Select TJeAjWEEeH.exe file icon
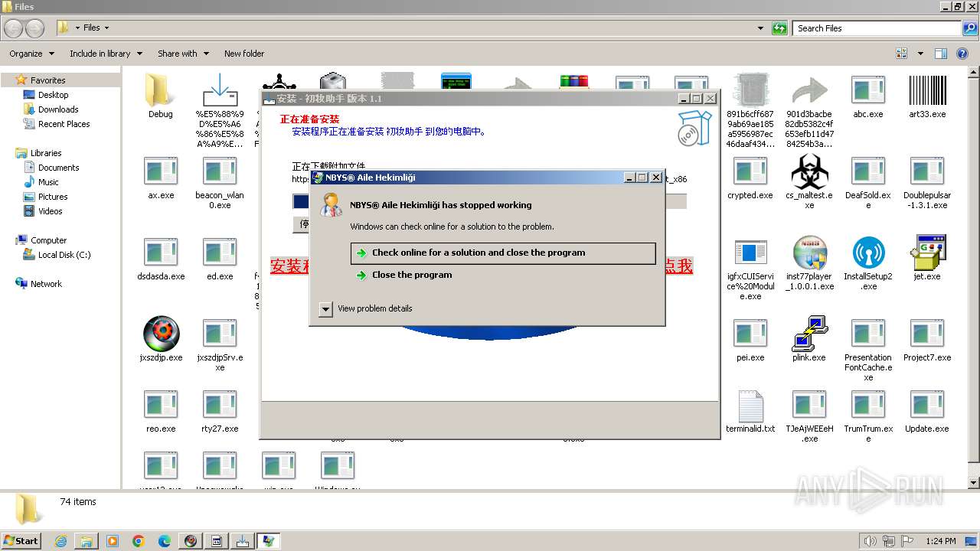The height and width of the screenshot is (551, 980). pos(809,406)
